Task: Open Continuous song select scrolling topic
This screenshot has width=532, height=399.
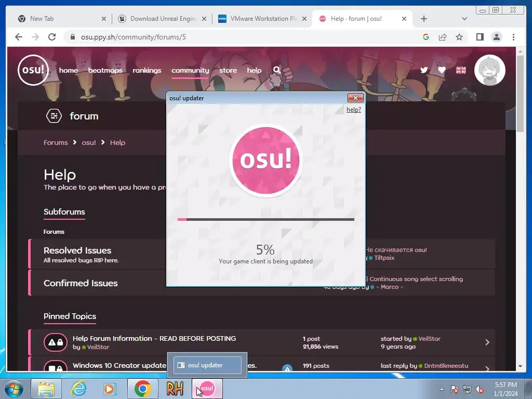Action: (416, 279)
